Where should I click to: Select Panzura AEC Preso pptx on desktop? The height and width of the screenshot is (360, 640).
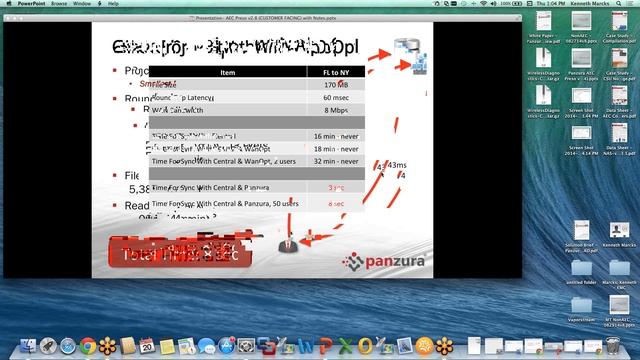581,64
